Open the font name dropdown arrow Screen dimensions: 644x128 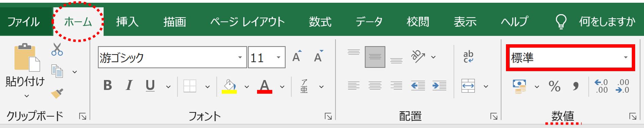240,57
